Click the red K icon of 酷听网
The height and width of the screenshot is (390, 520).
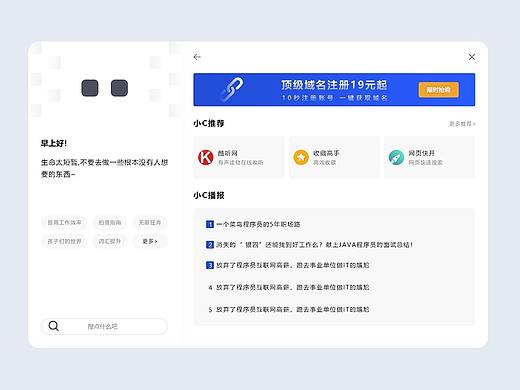(206, 157)
